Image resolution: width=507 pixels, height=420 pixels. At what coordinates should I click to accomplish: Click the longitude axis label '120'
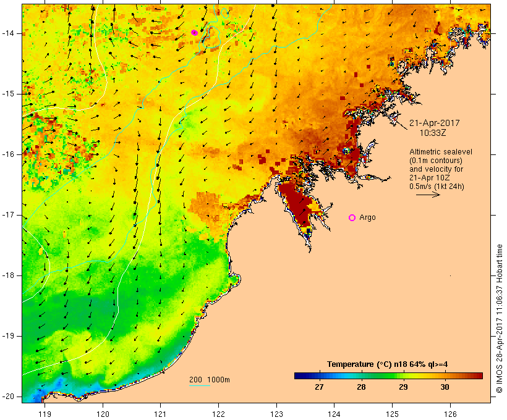point(103,414)
